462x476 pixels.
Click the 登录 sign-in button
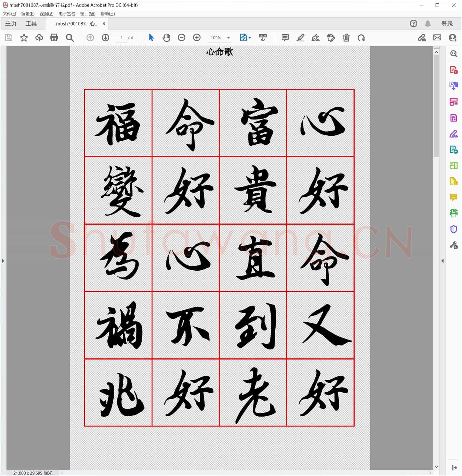[x=448, y=23]
